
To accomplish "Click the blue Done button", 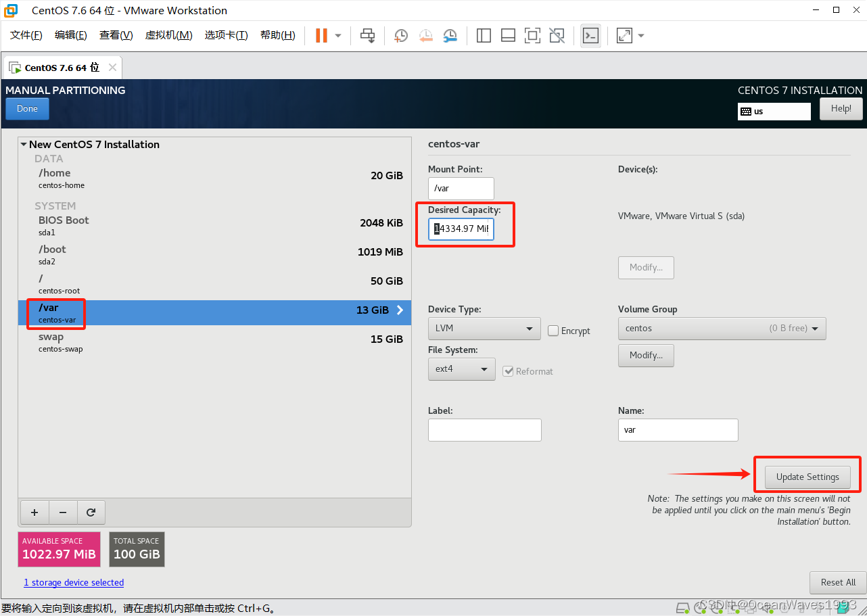I will [x=27, y=109].
